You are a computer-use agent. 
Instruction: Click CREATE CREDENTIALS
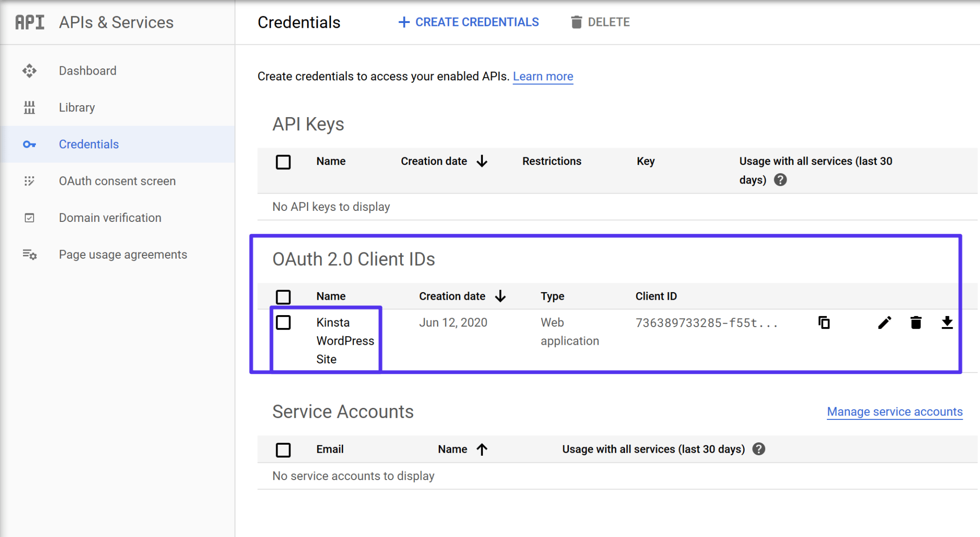(x=468, y=22)
